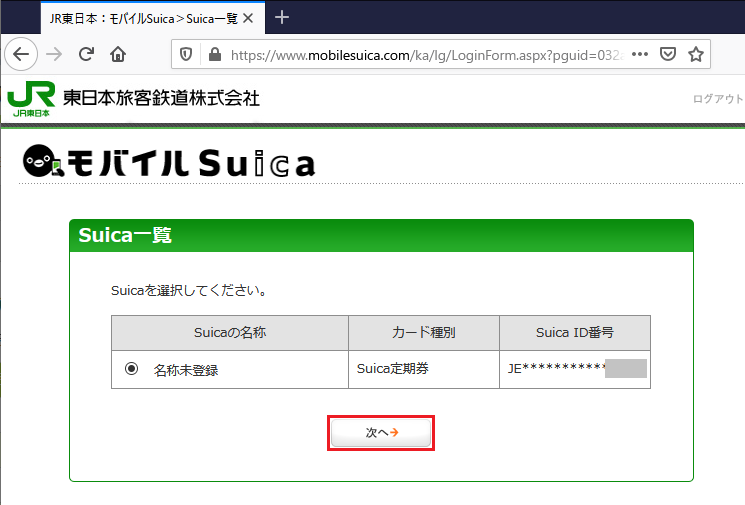Click the JR東日本 logo

coord(31,100)
